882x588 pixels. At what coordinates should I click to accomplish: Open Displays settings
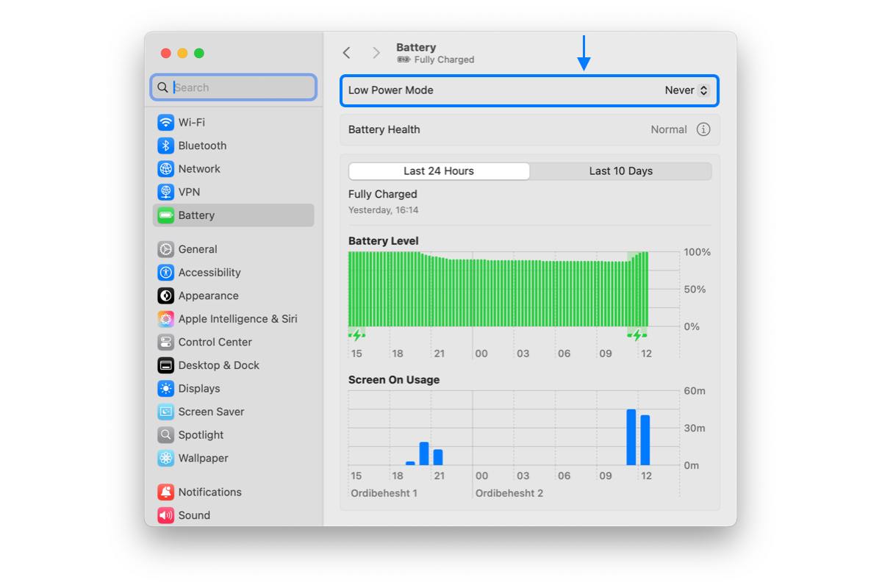click(x=234, y=389)
